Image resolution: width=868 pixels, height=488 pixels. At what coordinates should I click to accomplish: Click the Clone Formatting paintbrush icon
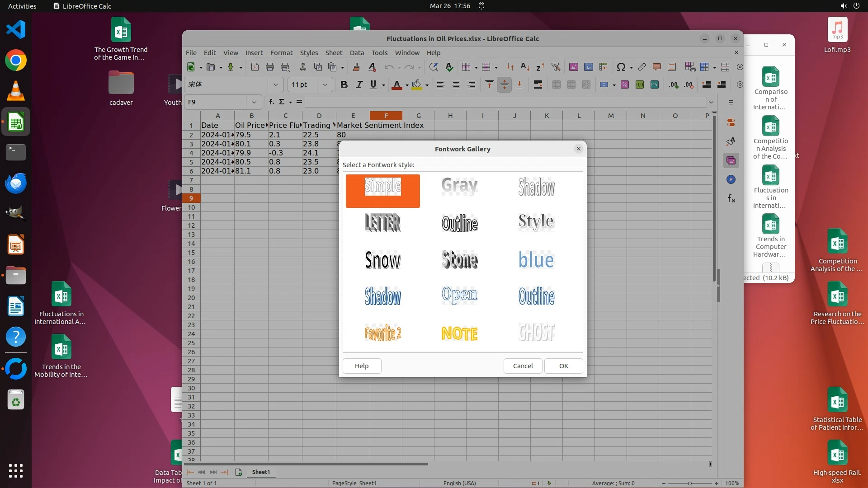click(356, 67)
